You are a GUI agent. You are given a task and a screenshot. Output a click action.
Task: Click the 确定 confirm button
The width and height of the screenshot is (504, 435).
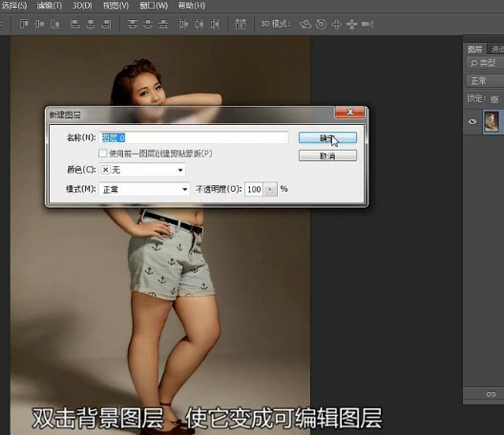click(327, 137)
